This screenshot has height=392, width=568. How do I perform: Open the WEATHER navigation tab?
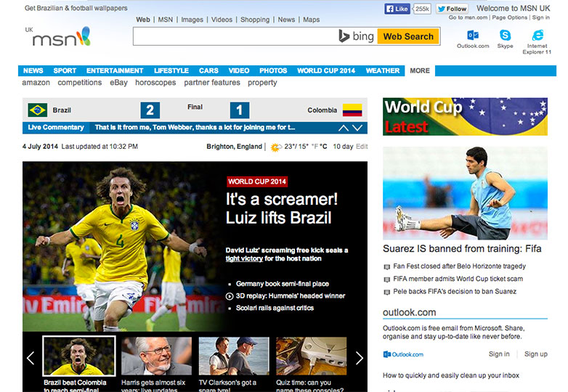[x=383, y=70]
